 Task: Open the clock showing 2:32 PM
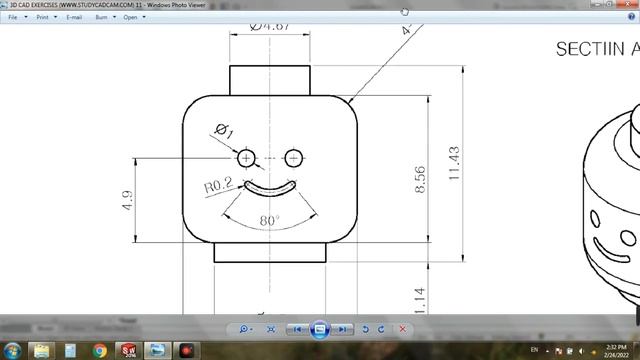616,351
